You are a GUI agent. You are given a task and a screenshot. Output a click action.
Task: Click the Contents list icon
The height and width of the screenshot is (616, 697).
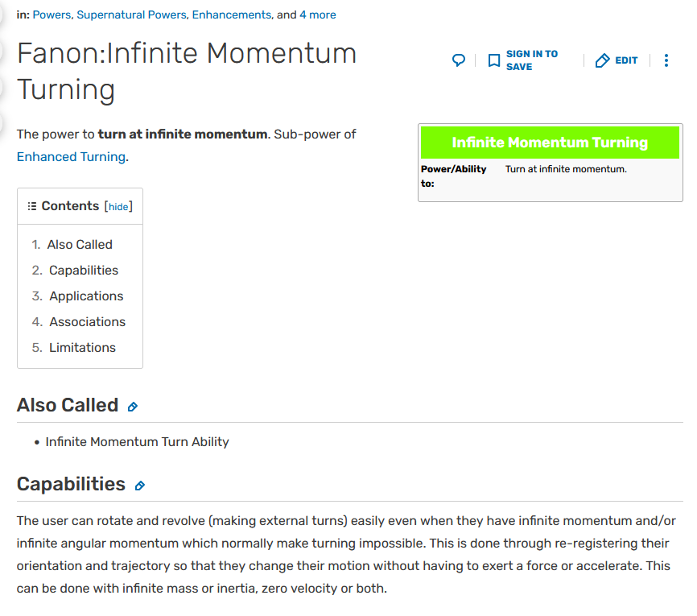coord(32,206)
